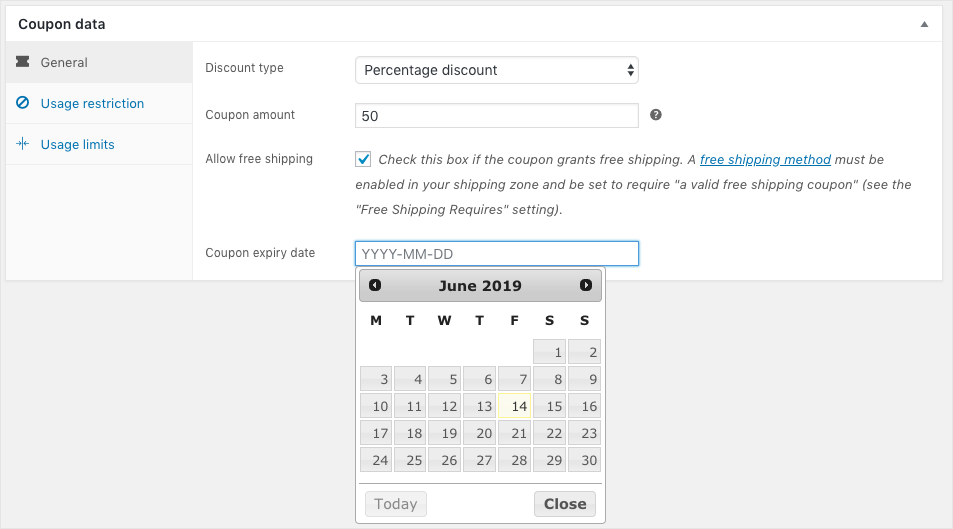The width and height of the screenshot is (953, 529).
Task: Click the coupon amount help icon
Action: 656,115
